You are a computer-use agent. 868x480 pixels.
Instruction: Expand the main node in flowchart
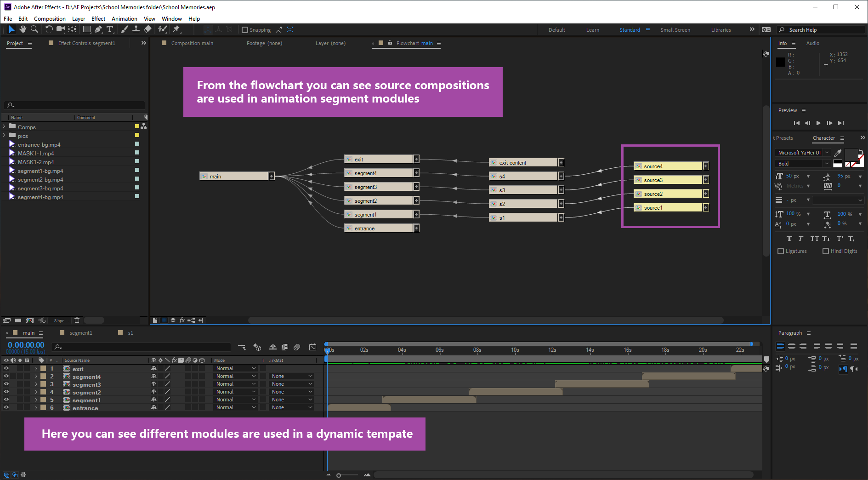272,176
